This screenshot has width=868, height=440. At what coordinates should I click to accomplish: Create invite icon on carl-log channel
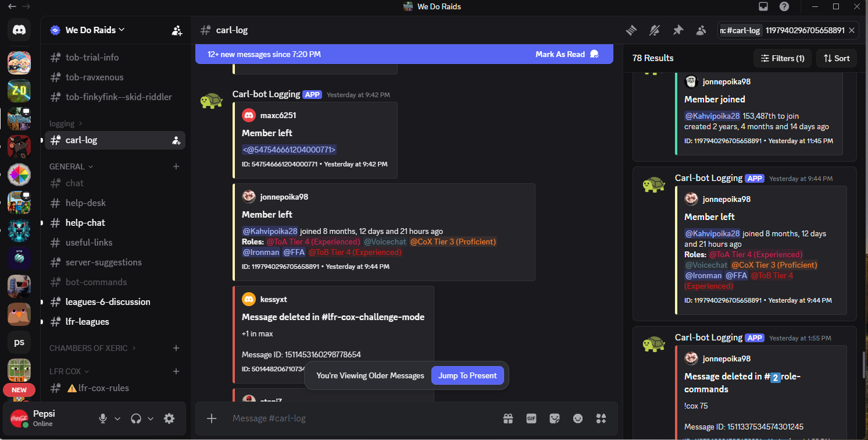point(176,140)
